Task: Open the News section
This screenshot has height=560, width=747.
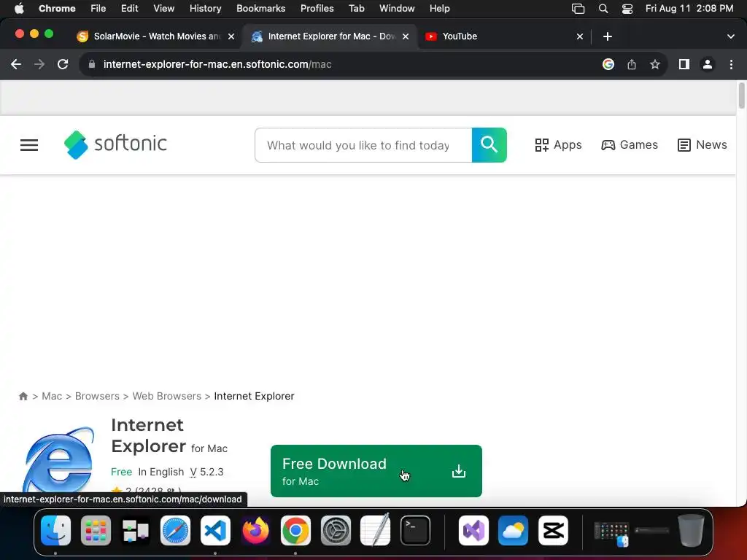Action: pyautogui.click(x=703, y=145)
